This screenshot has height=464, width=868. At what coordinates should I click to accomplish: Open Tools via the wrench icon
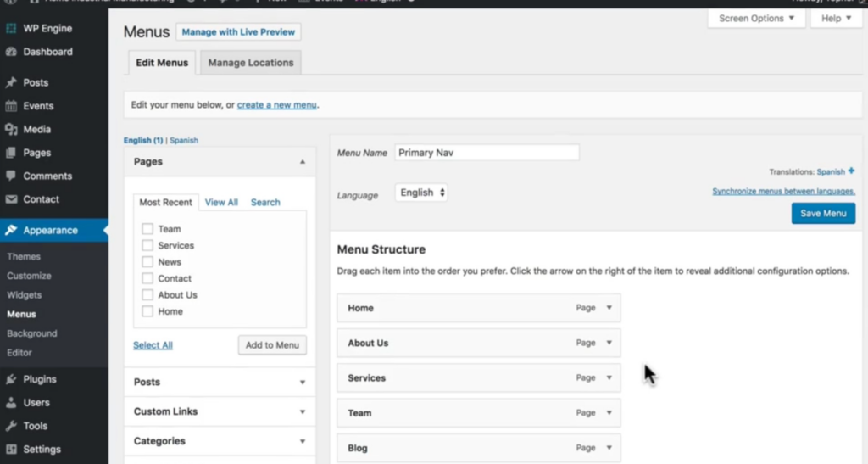click(11, 427)
